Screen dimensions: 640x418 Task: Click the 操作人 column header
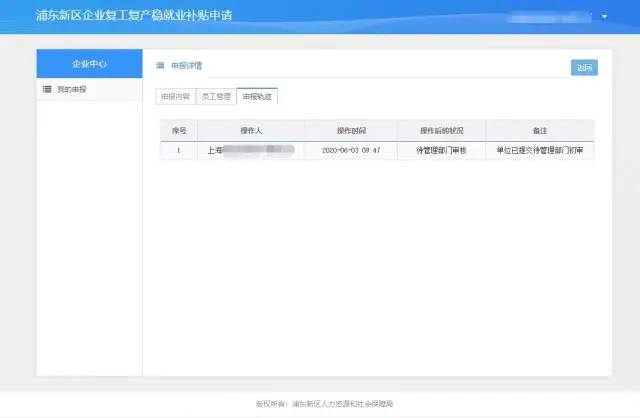click(x=250, y=130)
